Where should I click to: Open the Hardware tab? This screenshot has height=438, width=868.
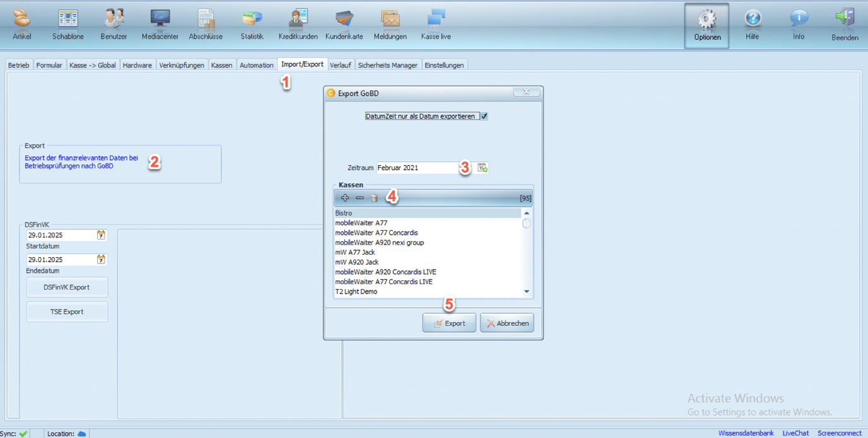(138, 64)
